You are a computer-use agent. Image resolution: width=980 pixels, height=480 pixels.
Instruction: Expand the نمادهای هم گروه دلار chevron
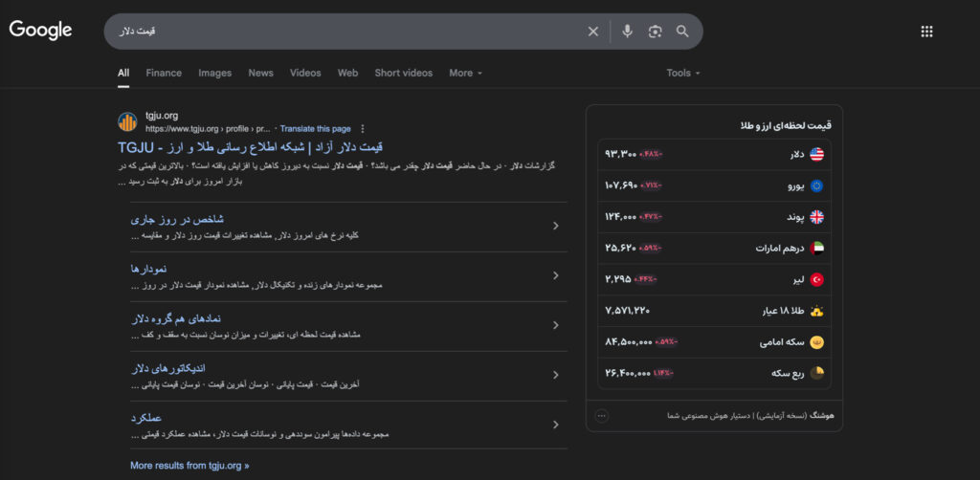pyautogui.click(x=556, y=325)
